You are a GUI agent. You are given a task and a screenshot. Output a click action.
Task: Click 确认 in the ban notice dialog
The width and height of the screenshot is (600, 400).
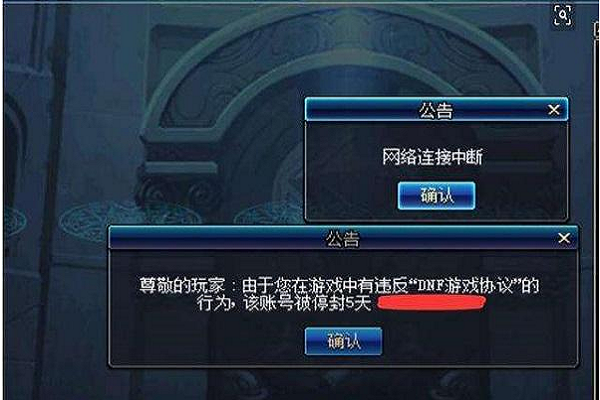click(x=344, y=341)
